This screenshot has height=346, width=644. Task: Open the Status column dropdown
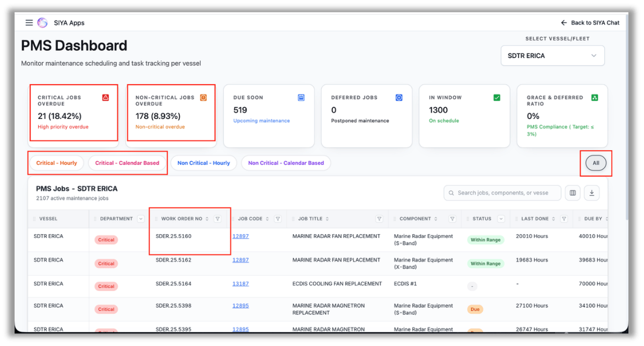coord(501,219)
